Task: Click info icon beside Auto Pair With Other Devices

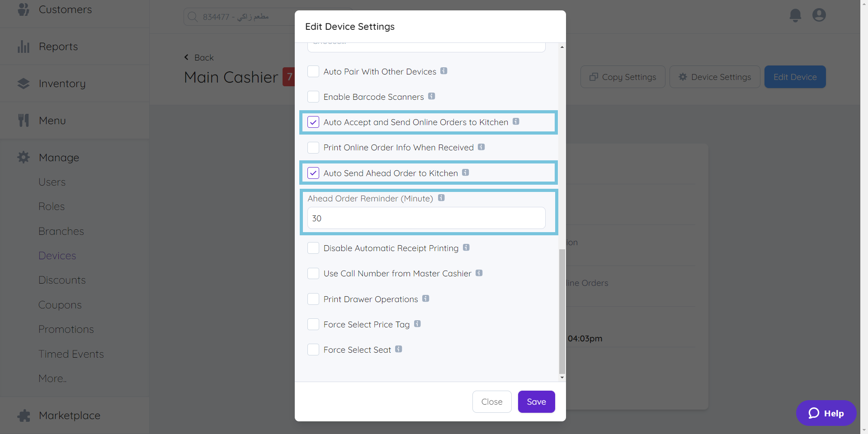Action: (x=444, y=71)
